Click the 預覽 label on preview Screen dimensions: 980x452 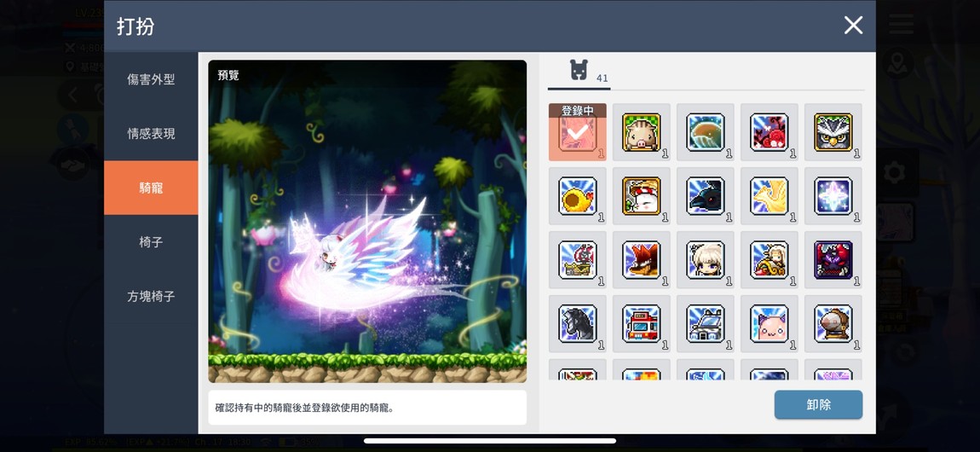pyautogui.click(x=228, y=75)
